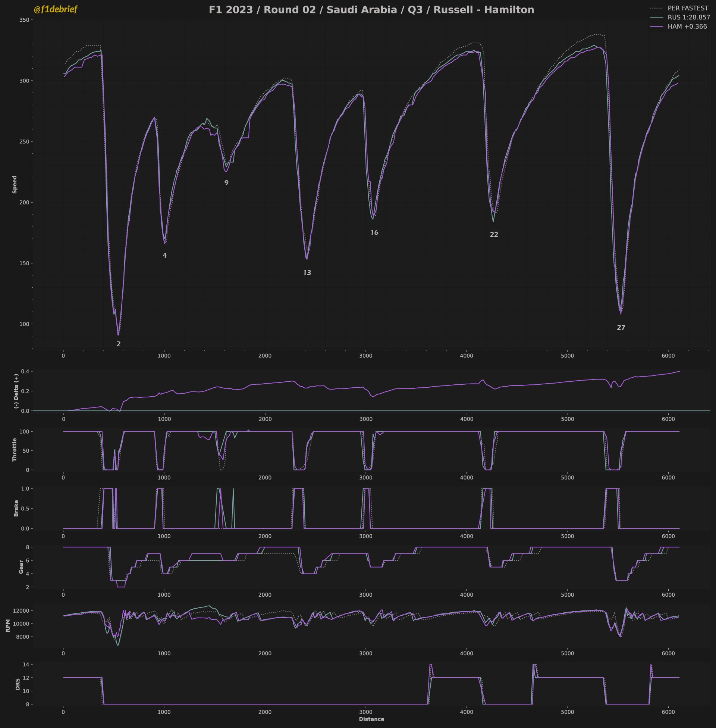Click the purple line swatch beside HAM legend
This screenshot has width=716, height=728.
(656, 27)
